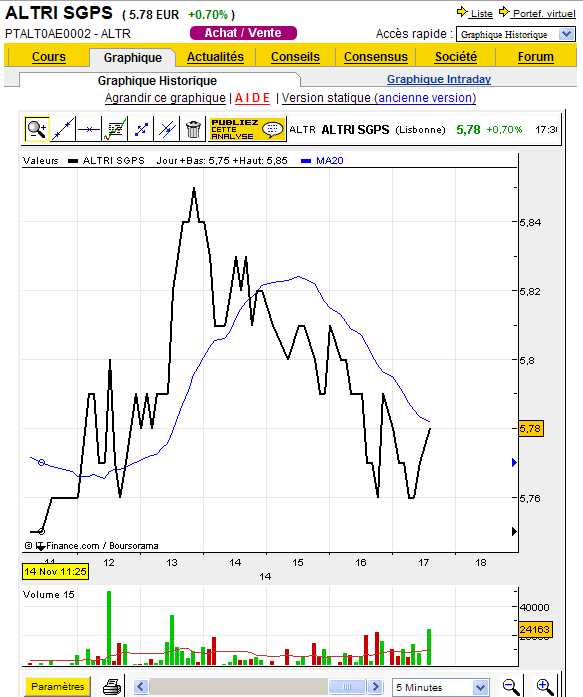This screenshot has width=583, height=697.
Task: Click the Achat / Vente button
Action: click(x=243, y=33)
